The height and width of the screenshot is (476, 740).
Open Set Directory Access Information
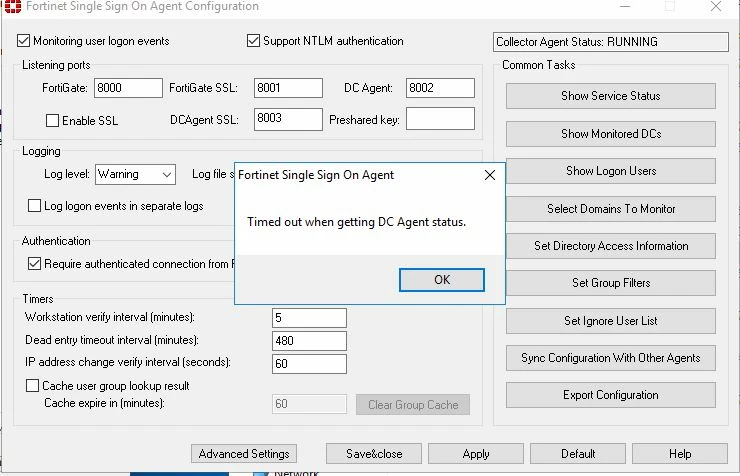tap(611, 246)
